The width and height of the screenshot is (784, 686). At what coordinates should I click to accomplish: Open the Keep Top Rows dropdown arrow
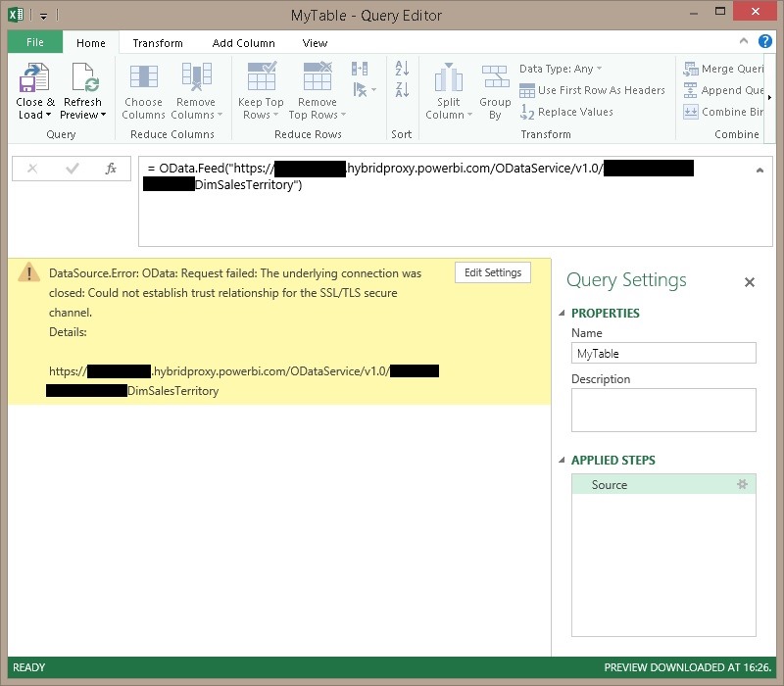click(x=275, y=115)
